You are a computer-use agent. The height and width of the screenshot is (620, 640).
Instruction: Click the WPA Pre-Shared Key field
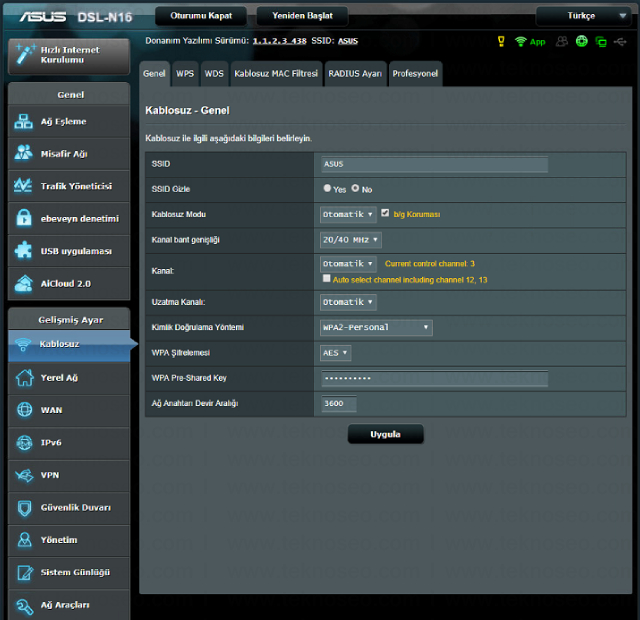coord(434,378)
